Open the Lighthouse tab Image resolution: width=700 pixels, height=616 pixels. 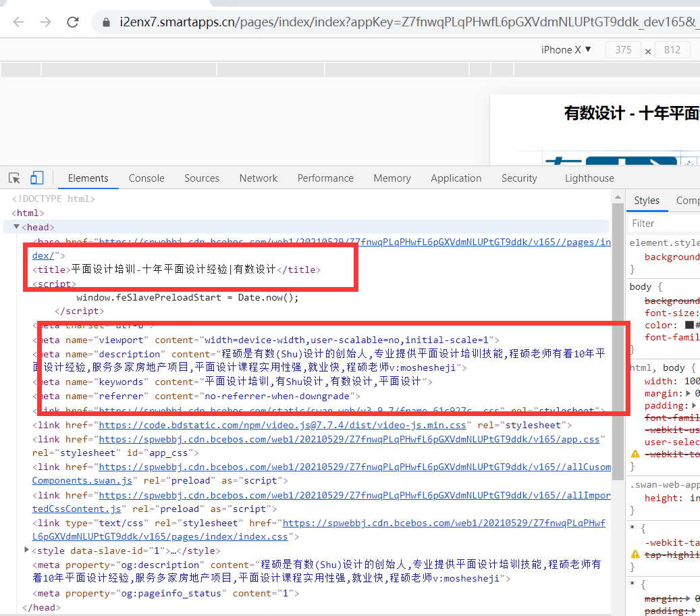pos(589,178)
